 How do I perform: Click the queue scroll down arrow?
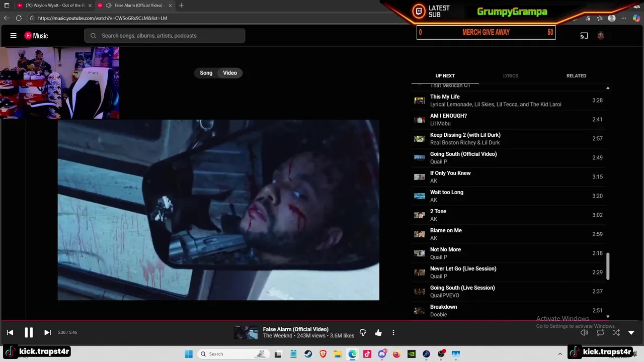pos(608,316)
